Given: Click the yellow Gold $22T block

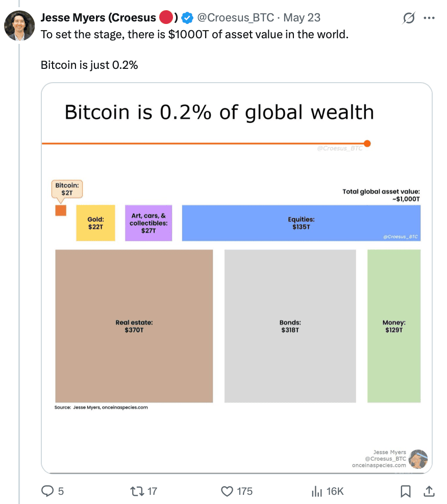Looking at the screenshot, I should pos(96,223).
